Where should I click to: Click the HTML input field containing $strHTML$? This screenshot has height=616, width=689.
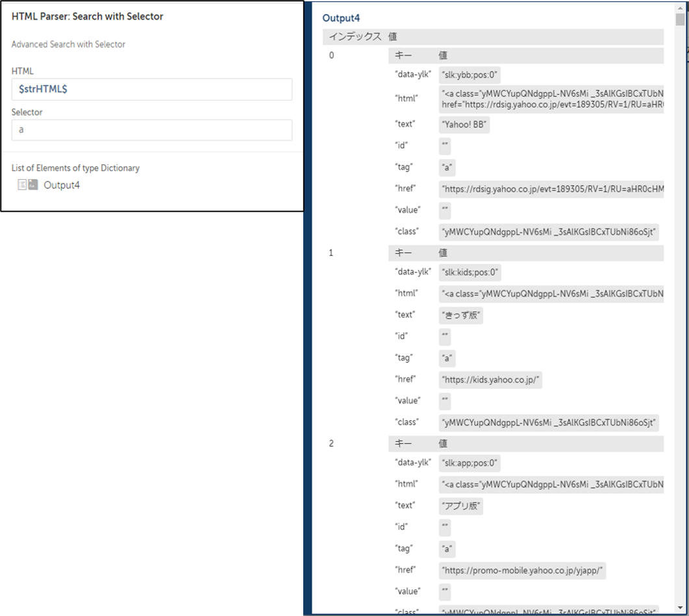point(151,89)
